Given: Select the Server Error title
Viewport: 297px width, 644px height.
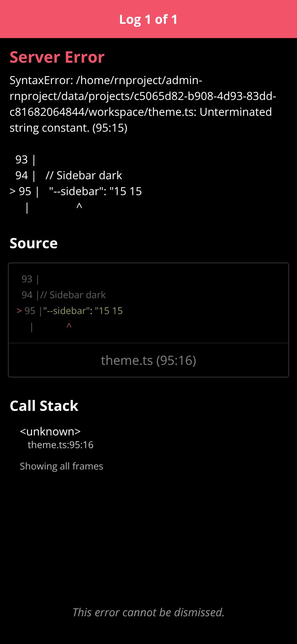Looking at the screenshot, I should point(57,57).
